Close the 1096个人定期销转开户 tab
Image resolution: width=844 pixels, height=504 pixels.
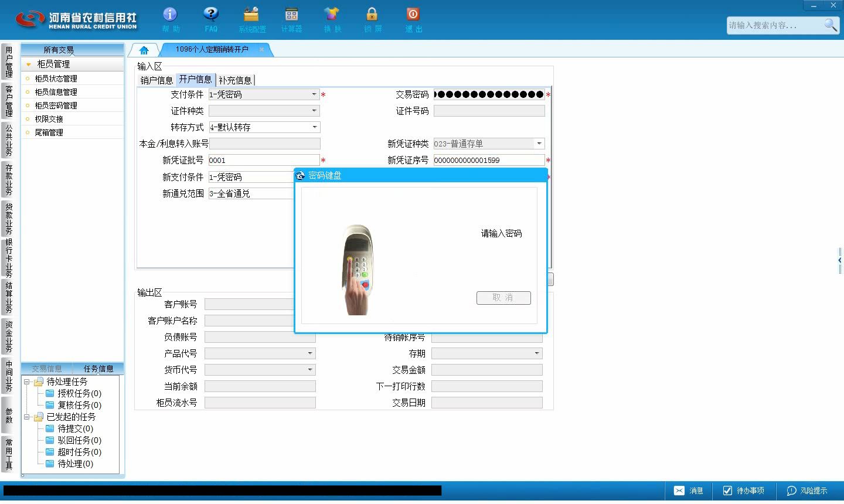(x=261, y=50)
